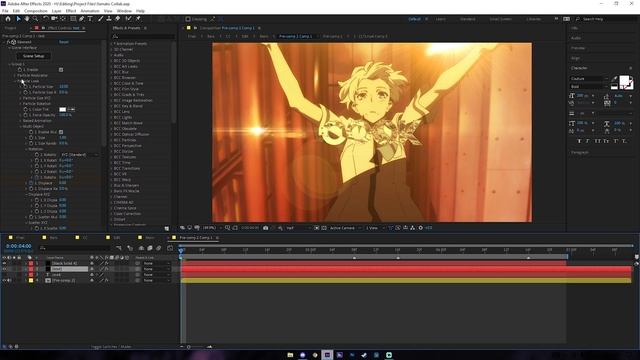Click the Scene Setup button
Image resolution: width=640 pixels, height=360 pixels.
pos(33,56)
